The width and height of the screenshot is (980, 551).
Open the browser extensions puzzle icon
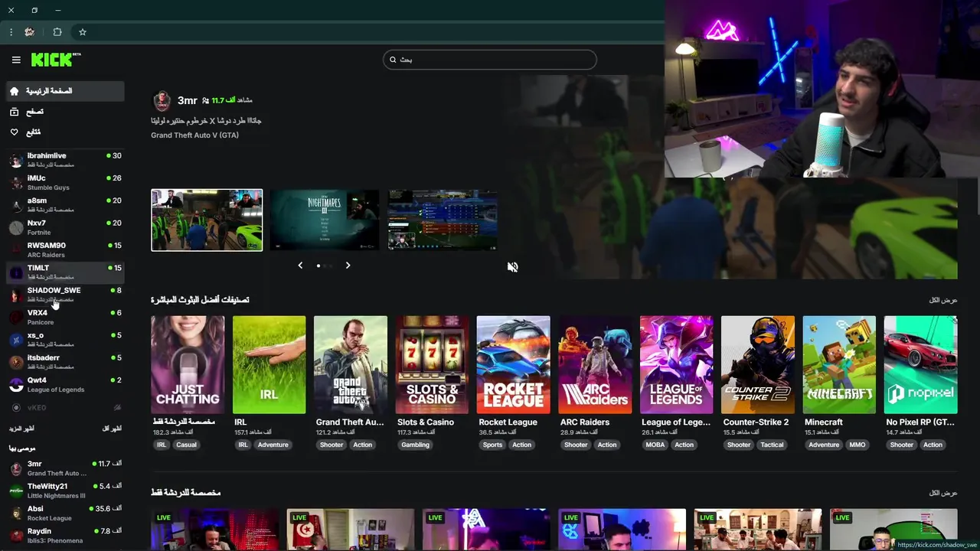pos(57,32)
